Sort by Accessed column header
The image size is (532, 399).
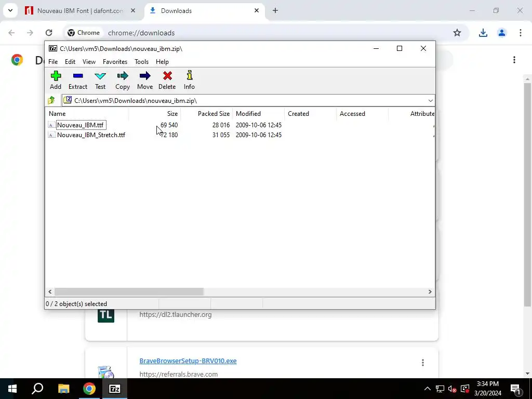click(x=362, y=114)
